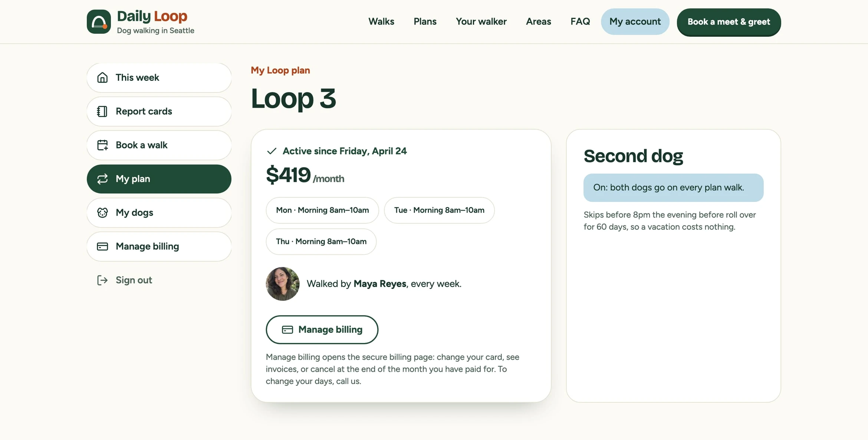
Task: Click the checkmark next to Active since Friday
Action: tap(272, 151)
